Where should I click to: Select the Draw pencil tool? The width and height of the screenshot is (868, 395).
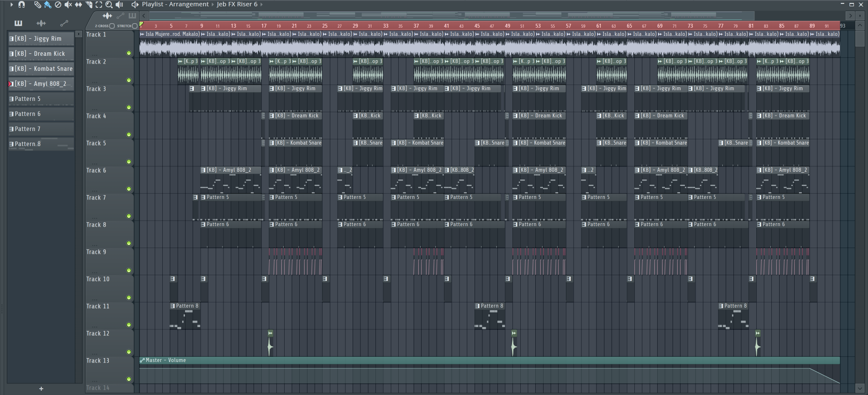click(x=37, y=4)
